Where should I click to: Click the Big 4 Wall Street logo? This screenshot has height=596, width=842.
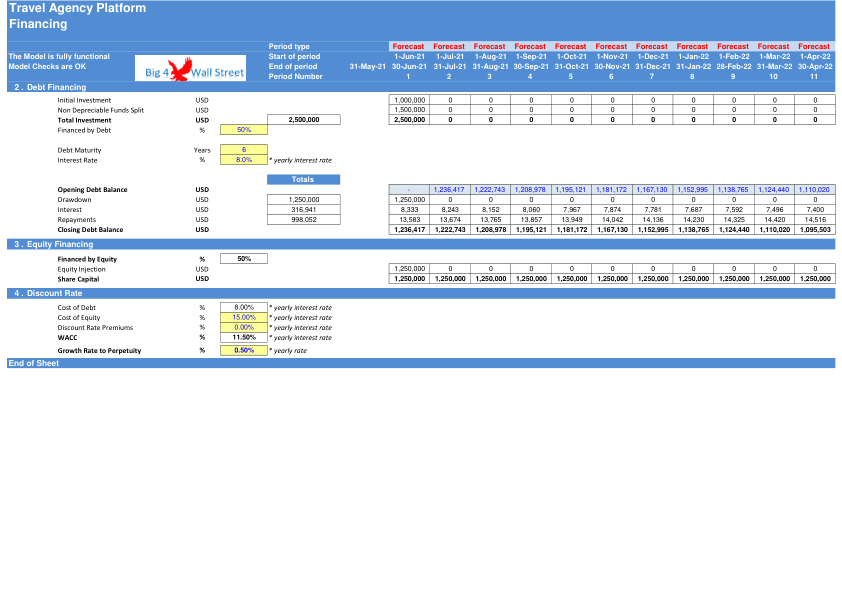click(x=190, y=68)
